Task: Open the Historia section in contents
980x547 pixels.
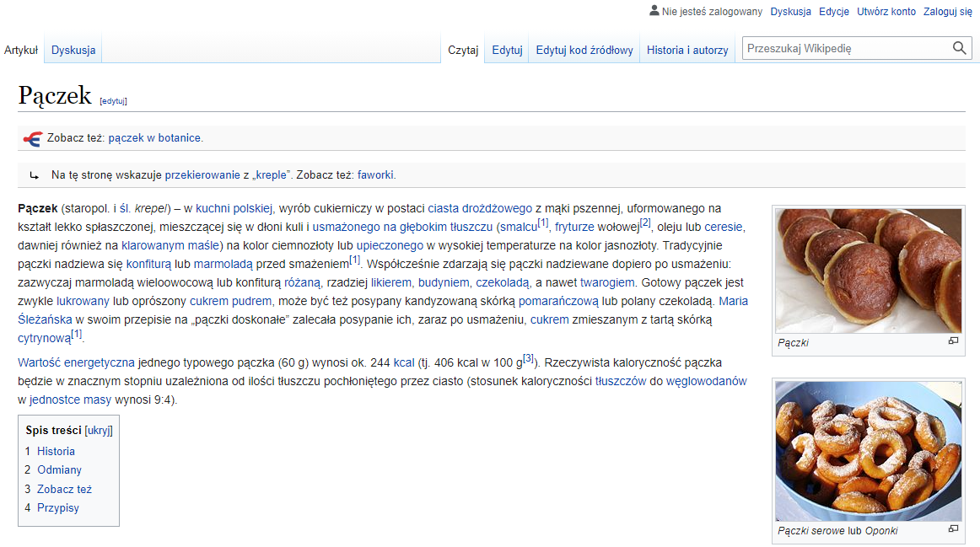Action: [x=56, y=451]
